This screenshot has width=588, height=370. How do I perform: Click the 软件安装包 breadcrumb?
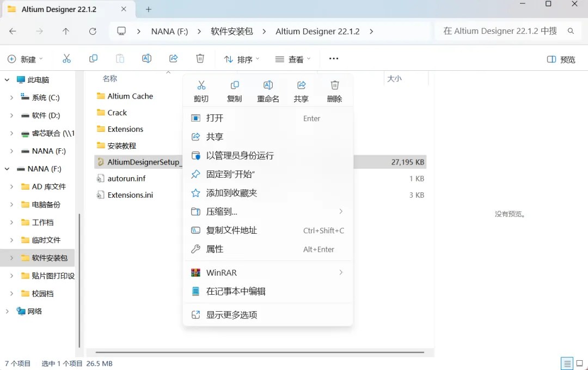pyautogui.click(x=232, y=32)
